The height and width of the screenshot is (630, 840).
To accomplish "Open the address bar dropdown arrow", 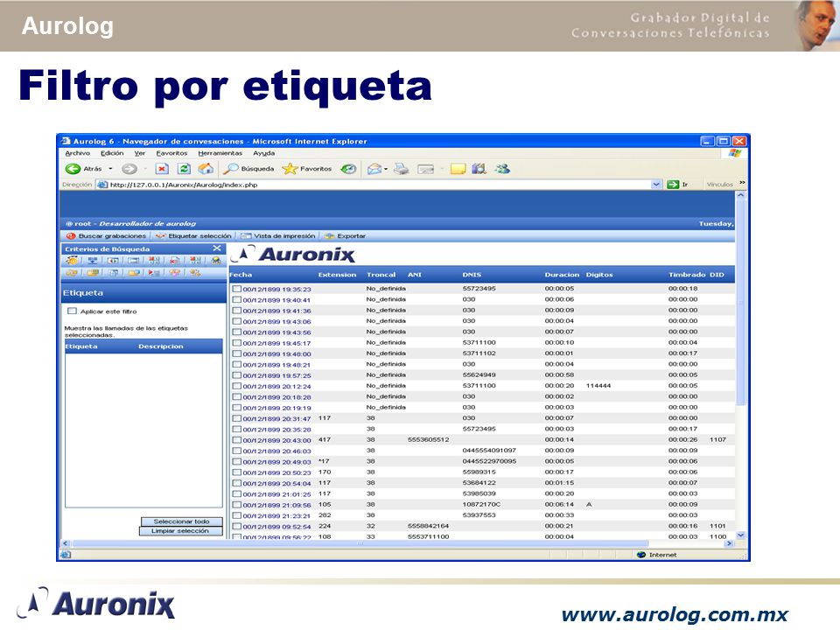I will (x=656, y=185).
